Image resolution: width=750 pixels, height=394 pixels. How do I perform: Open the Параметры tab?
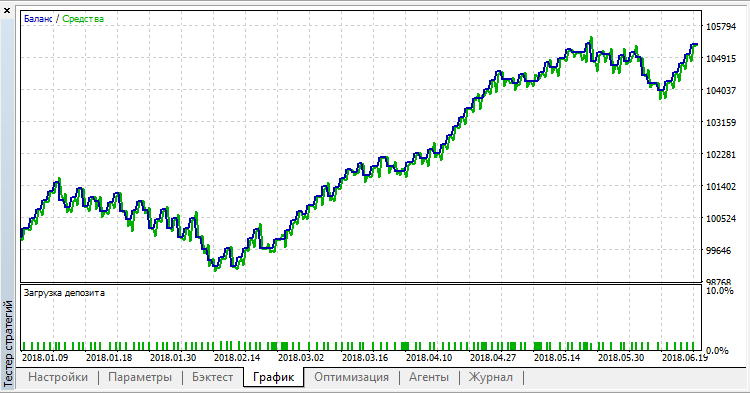pos(140,377)
